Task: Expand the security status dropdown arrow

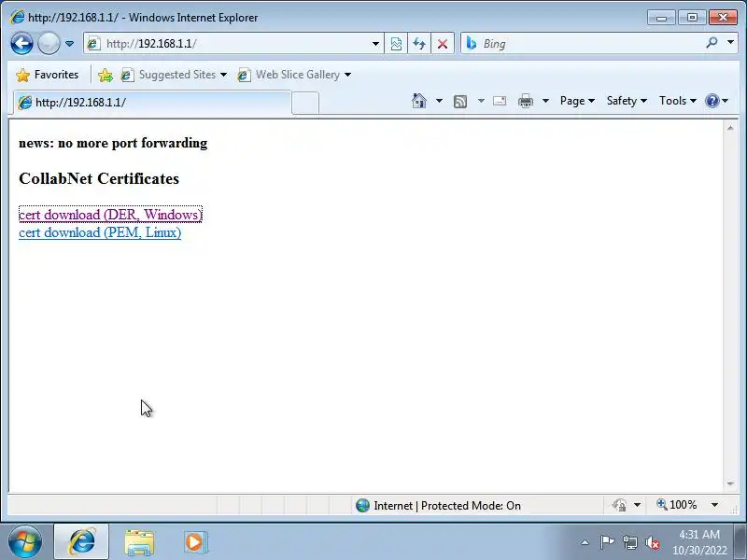Action: click(x=637, y=505)
